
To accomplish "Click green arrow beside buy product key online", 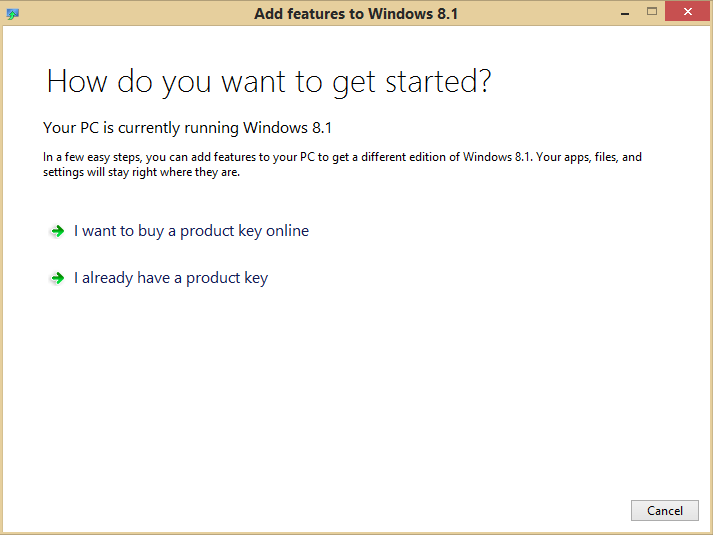I will [57, 231].
